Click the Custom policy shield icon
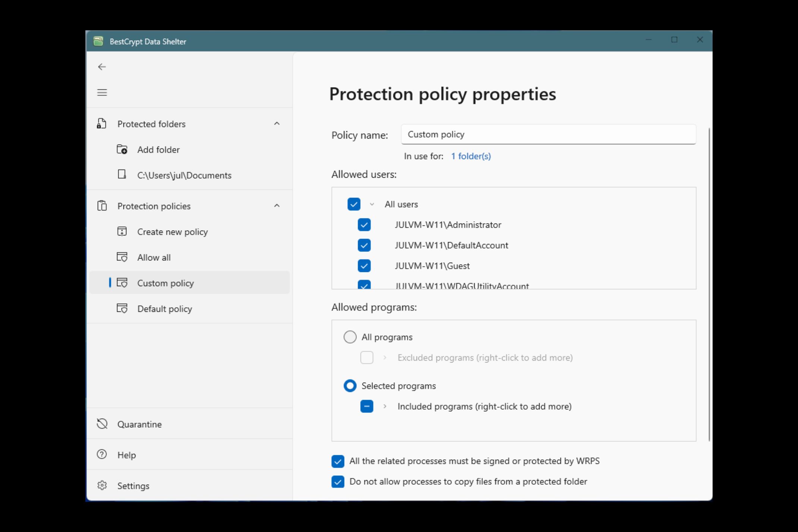 tap(122, 283)
